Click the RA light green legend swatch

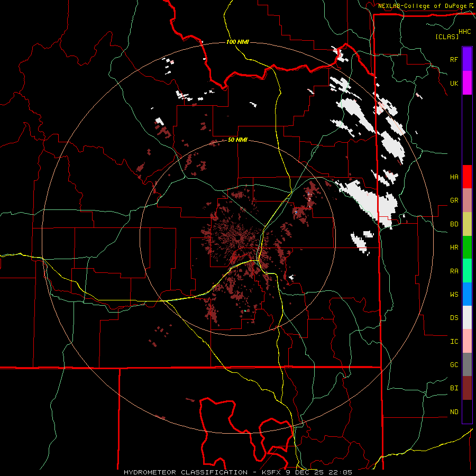click(x=467, y=271)
